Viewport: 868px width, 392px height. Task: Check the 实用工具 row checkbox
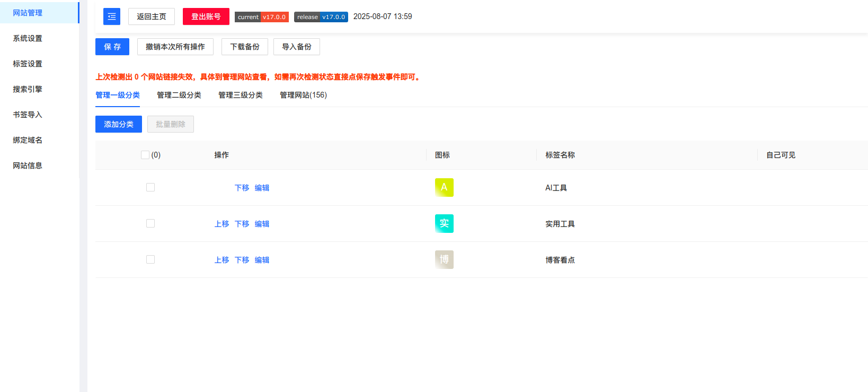click(x=150, y=223)
